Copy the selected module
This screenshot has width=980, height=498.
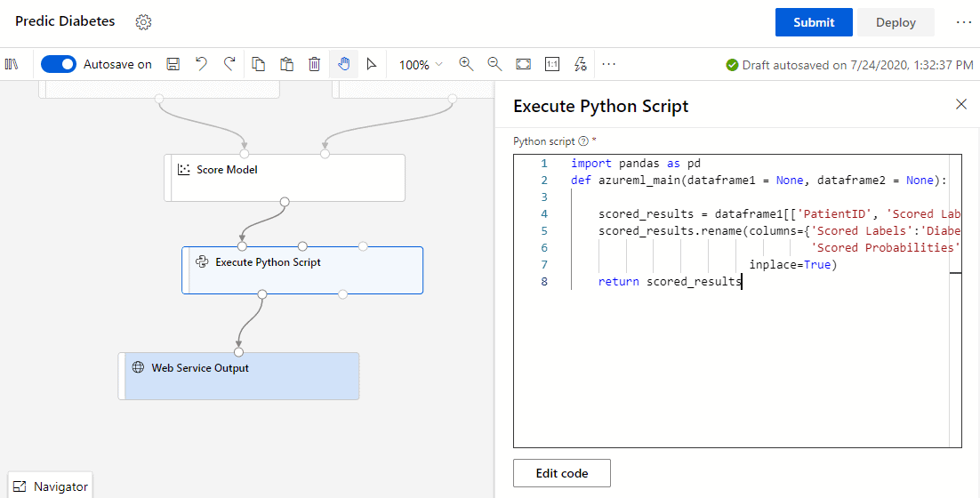point(258,64)
